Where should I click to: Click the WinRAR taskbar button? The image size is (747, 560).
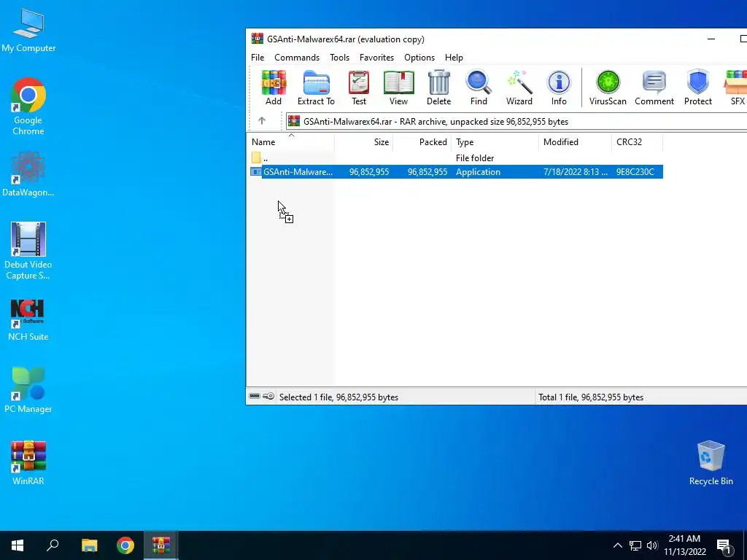[x=161, y=545]
